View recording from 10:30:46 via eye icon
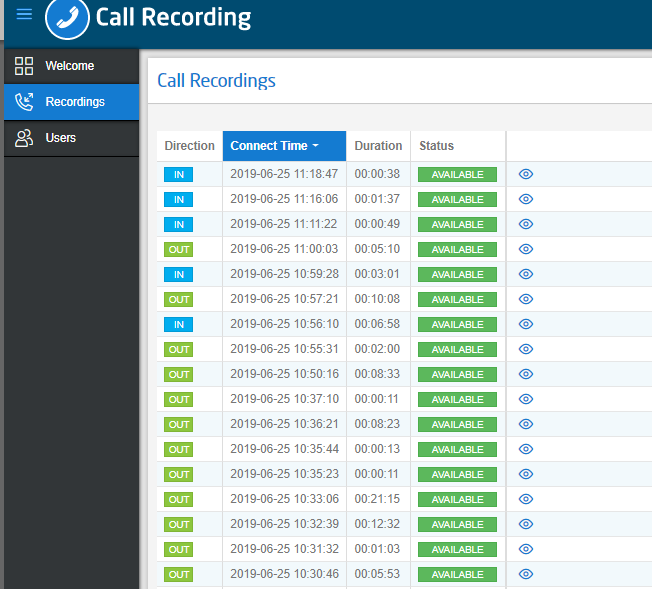The width and height of the screenshot is (652, 589). [x=526, y=574]
